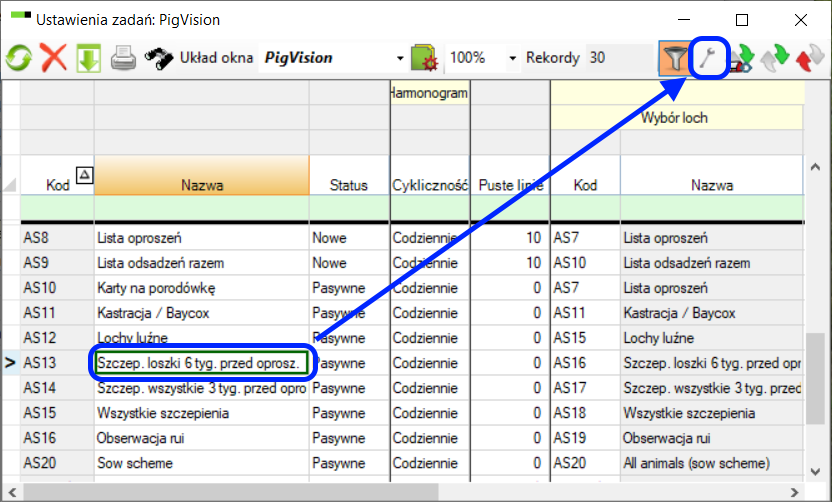Click the Kod header under Wybór loch

tap(585, 176)
